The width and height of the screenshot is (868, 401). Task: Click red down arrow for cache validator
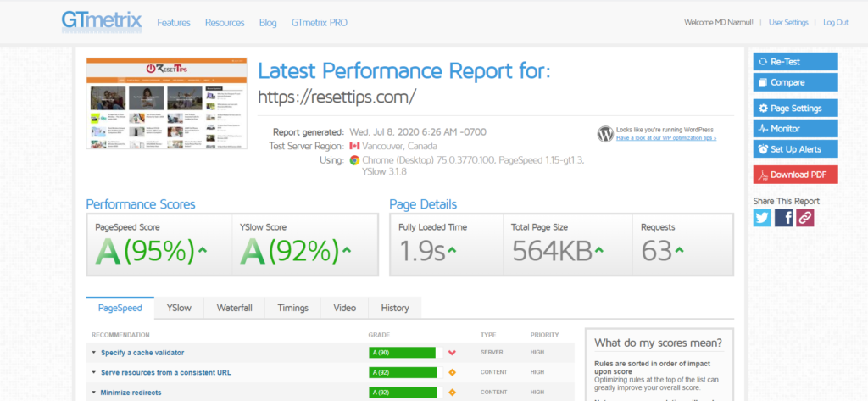[x=453, y=353]
